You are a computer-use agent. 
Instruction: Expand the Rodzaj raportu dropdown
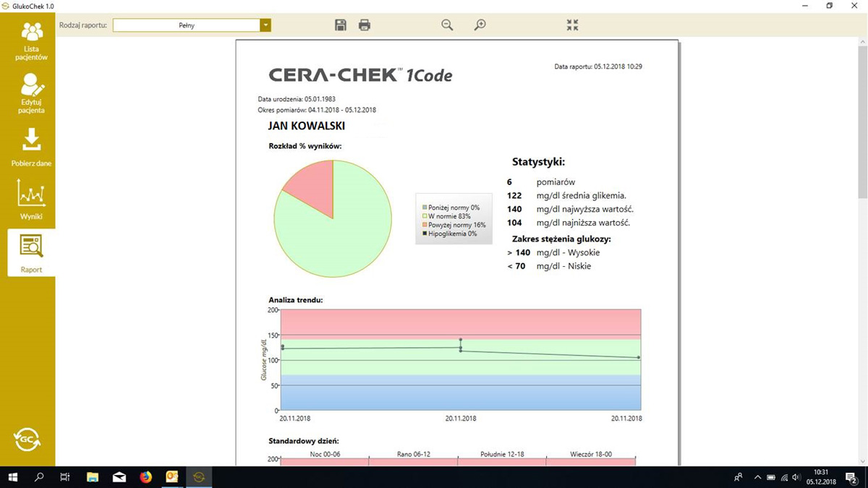pos(265,25)
